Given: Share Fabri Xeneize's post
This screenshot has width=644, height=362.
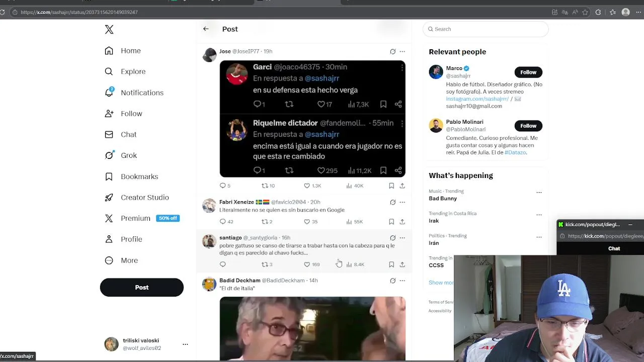Looking at the screenshot, I should point(402,221).
